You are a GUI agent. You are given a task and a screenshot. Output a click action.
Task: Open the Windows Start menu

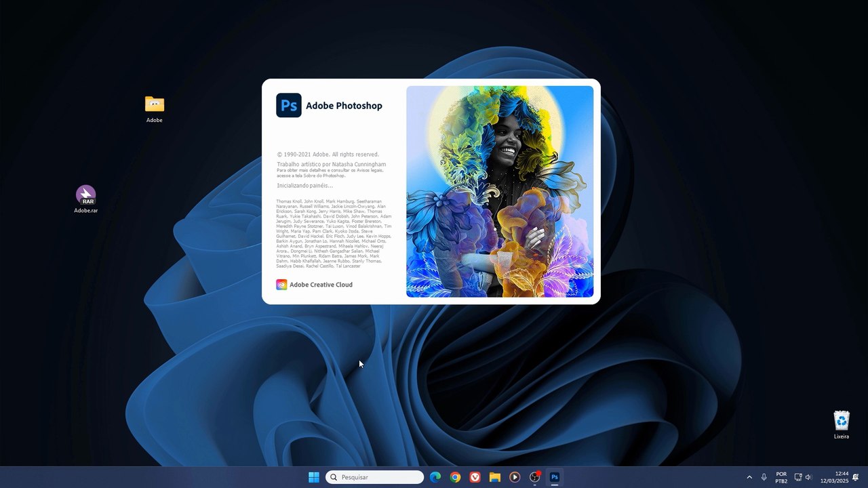tap(314, 477)
